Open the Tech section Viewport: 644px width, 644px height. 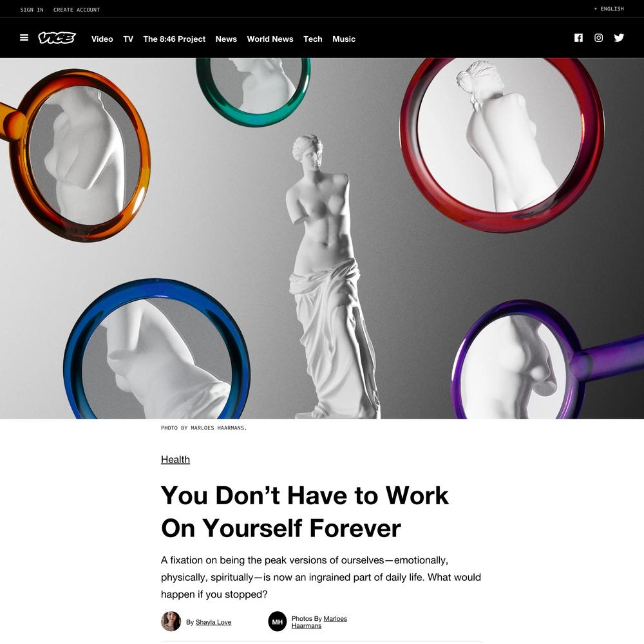tap(312, 39)
